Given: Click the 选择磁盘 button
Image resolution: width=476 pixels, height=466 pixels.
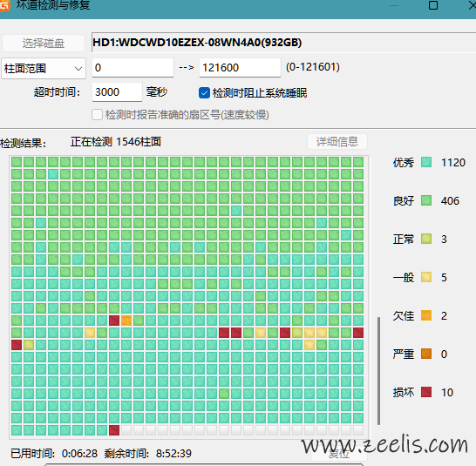Looking at the screenshot, I should (x=43, y=43).
